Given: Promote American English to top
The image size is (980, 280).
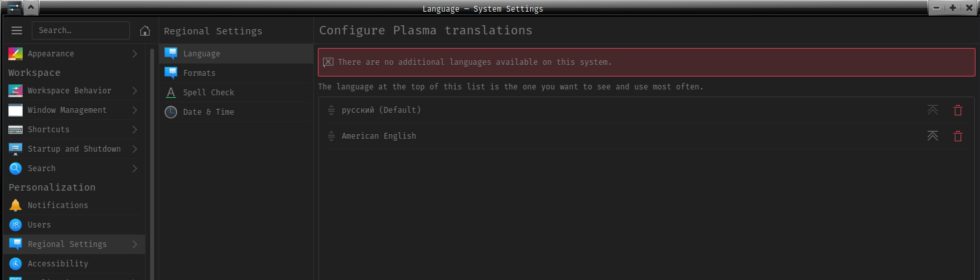Looking at the screenshot, I should click(932, 136).
